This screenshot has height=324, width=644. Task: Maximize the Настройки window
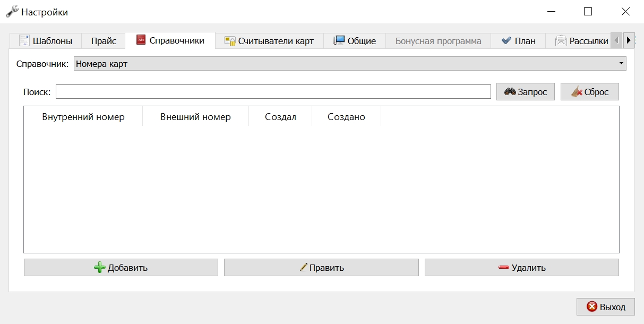tap(588, 12)
